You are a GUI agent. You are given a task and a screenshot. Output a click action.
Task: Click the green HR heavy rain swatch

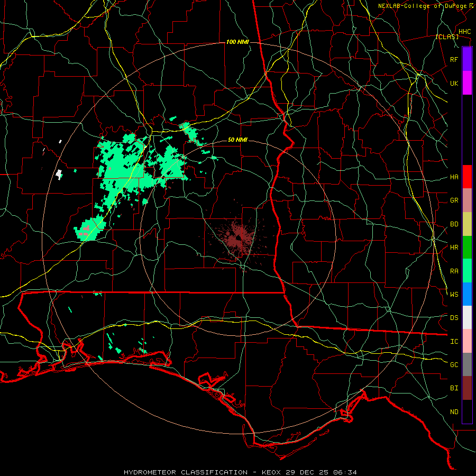[467, 247]
